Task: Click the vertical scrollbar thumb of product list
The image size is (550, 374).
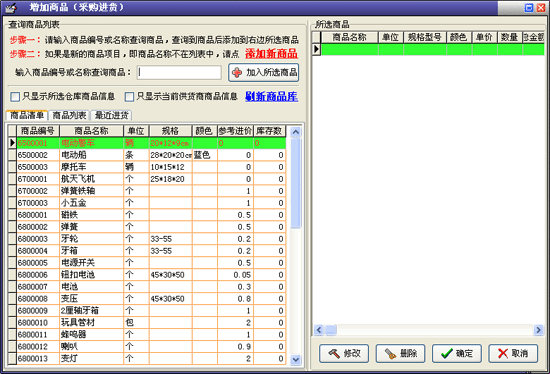Action: pos(296,183)
